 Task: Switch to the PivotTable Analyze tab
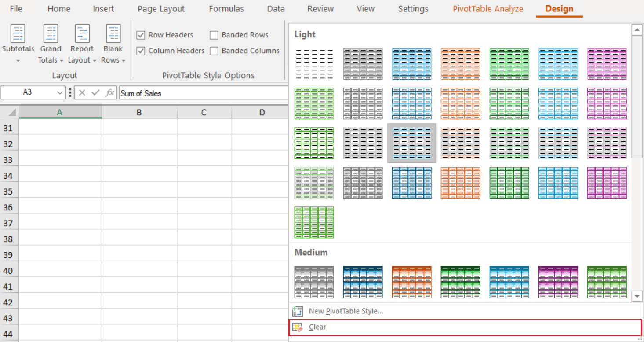pyautogui.click(x=488, y=9)
